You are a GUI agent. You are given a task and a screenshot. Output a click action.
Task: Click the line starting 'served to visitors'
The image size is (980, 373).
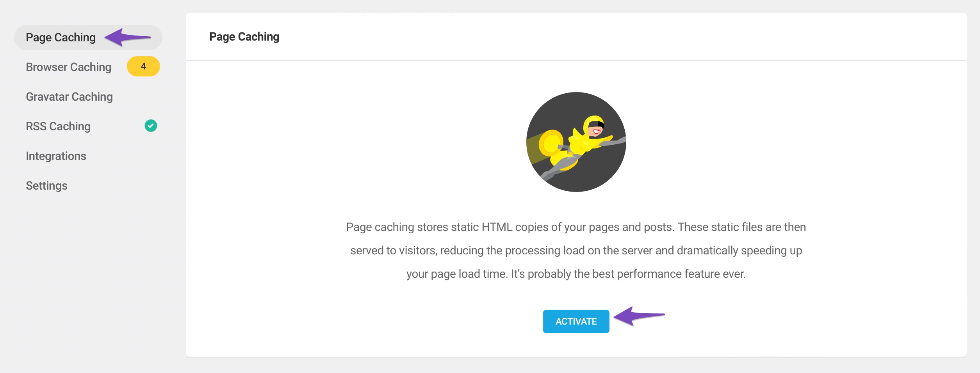576,250
